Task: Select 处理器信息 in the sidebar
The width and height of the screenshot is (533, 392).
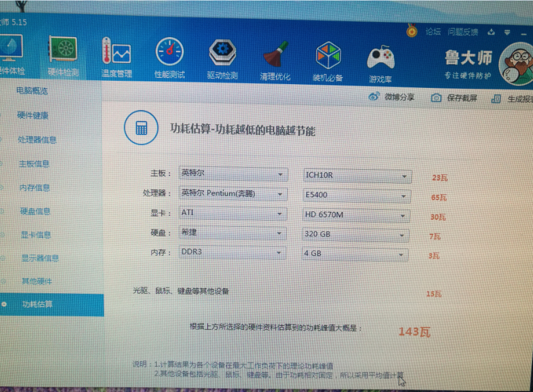Action: point(37,140)
